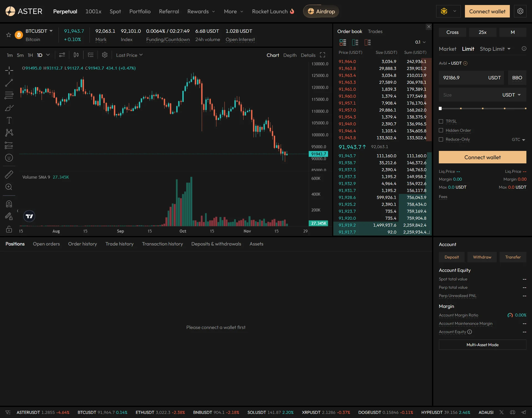Image resolution: width=532 pixels, height=418 pixels.
Task: Switch order book to buy-only view
Action: click(x=355, y=42)
